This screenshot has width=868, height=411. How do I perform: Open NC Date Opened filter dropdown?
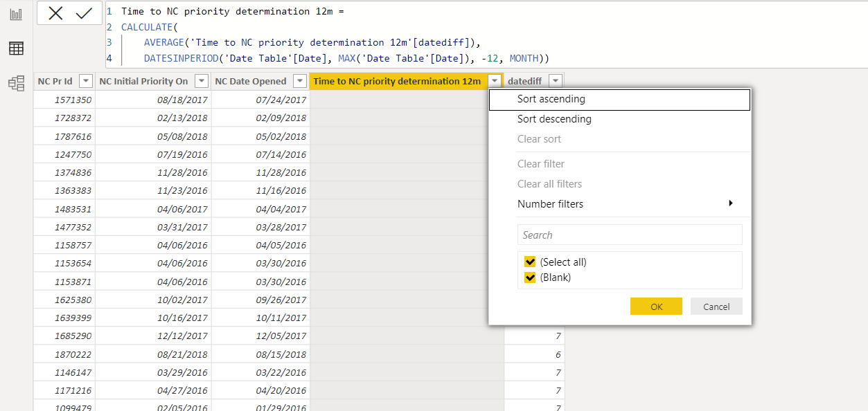[299, 81]
